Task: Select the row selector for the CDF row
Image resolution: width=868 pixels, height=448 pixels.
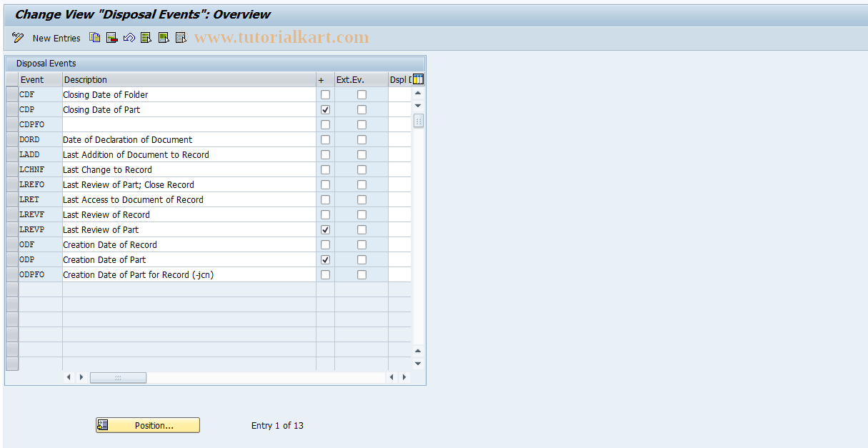Action: [12, 94]
